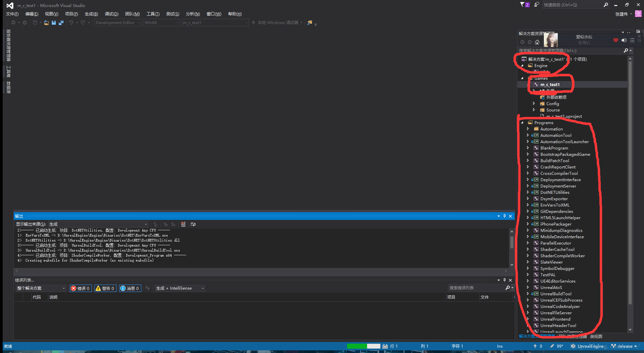Collapse the Programs folder in Solution Explorer

(522, 123)
